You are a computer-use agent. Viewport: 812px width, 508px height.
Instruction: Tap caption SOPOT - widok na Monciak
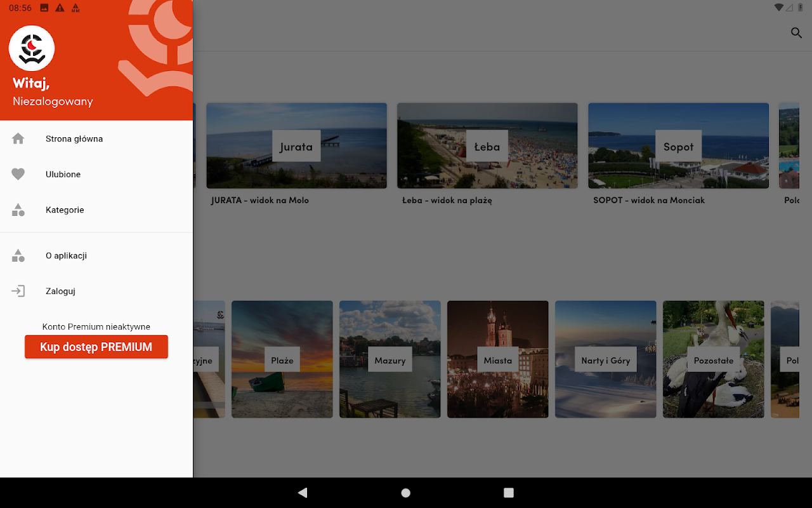tap(649, 200)
